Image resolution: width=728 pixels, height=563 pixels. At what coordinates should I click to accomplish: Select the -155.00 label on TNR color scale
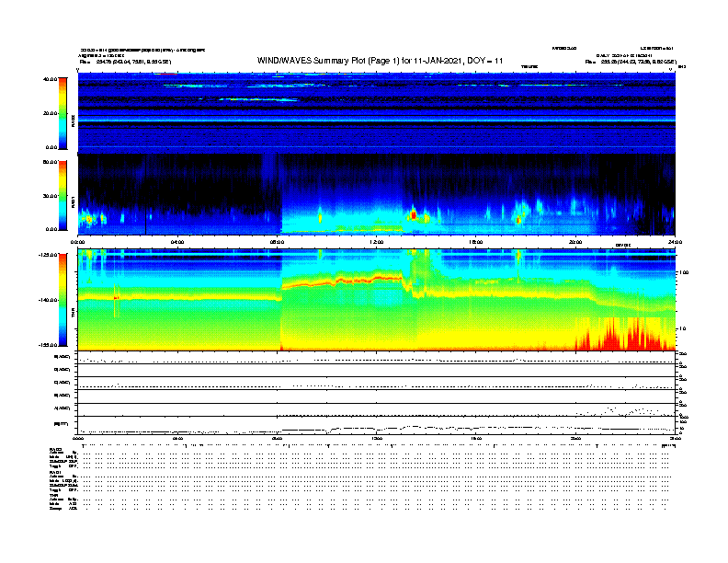point(48,345)
